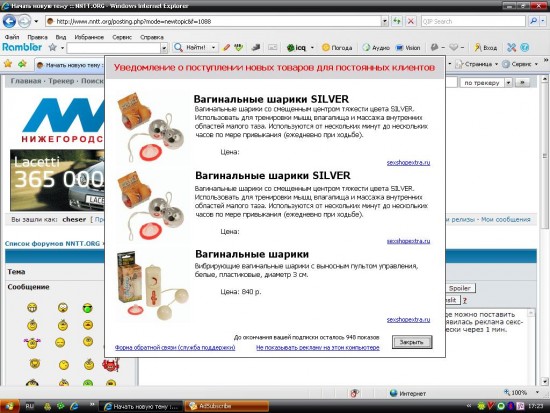Click the Форма обратной связи link
Screen dimensions: 550x413
[175, 347]
